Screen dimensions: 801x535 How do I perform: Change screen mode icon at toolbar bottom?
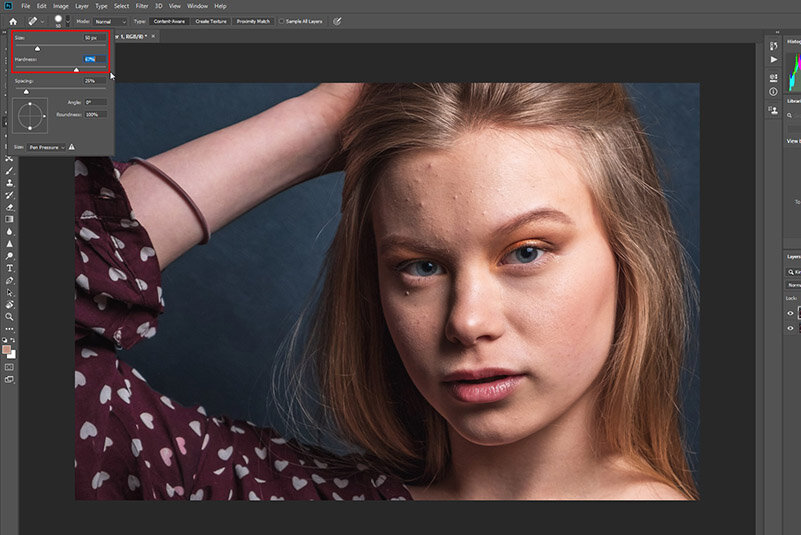(x=9, y=380)
